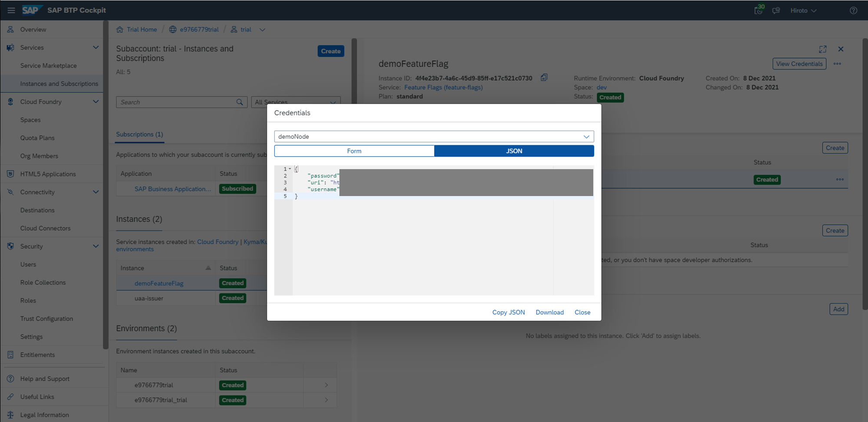Expand the instance details to full screen

(x=822, y=49)
